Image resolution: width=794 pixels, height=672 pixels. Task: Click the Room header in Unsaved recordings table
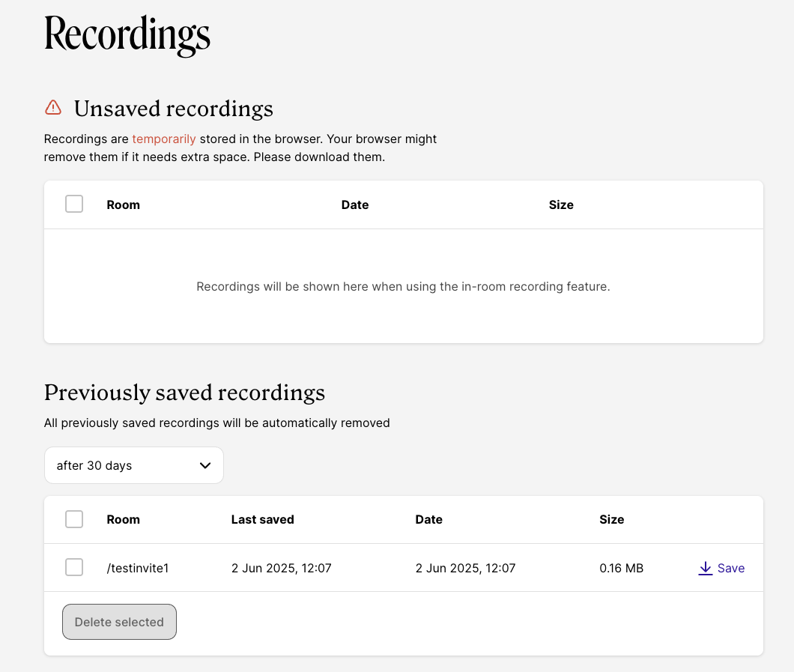point(124,205)
